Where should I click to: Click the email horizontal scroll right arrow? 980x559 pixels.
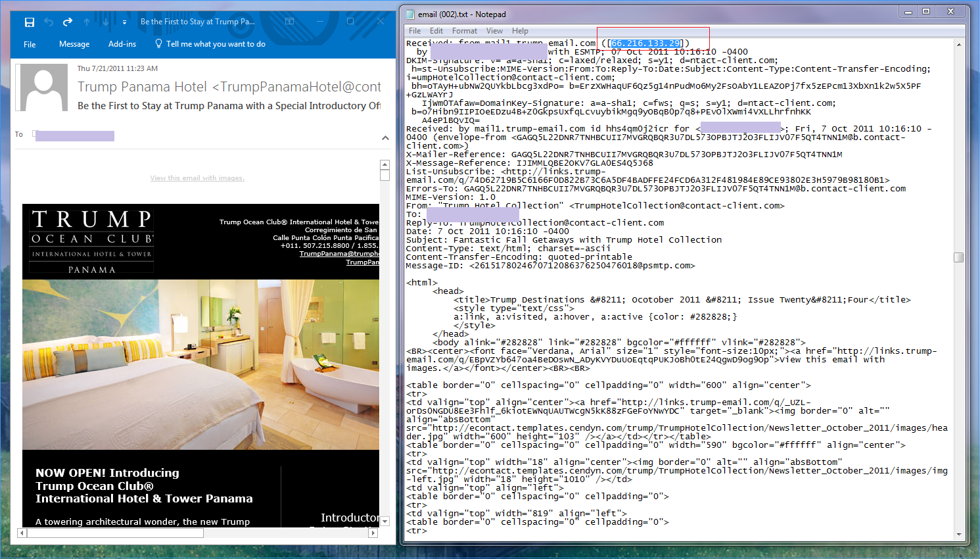[373, 533]
